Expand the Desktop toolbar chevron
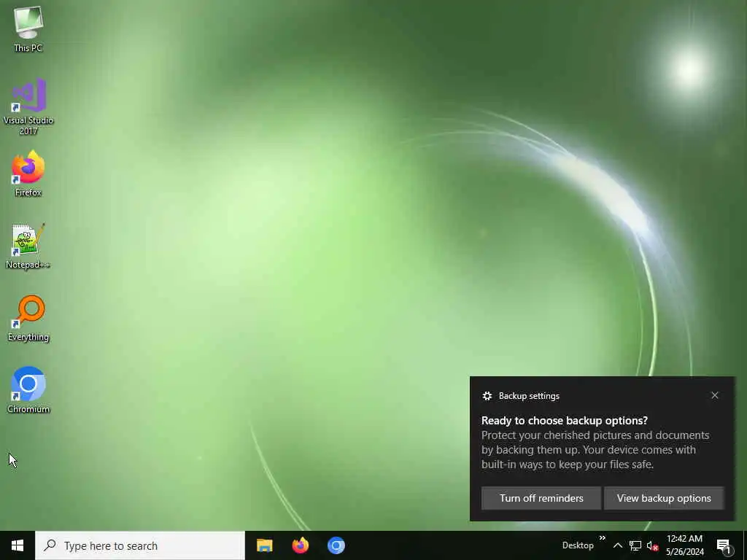The height and width of the screenshot is (560, 747). [602, 538]
